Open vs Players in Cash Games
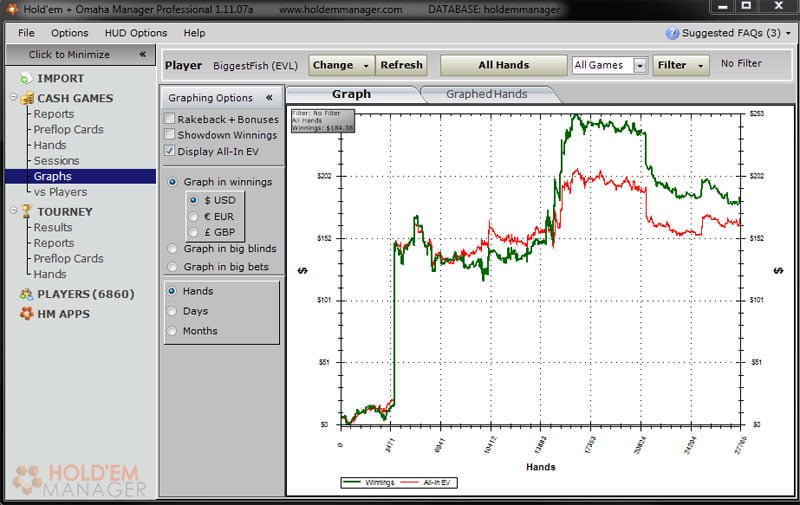This screenshot has height=505, width=800. (x=60, y=192)
